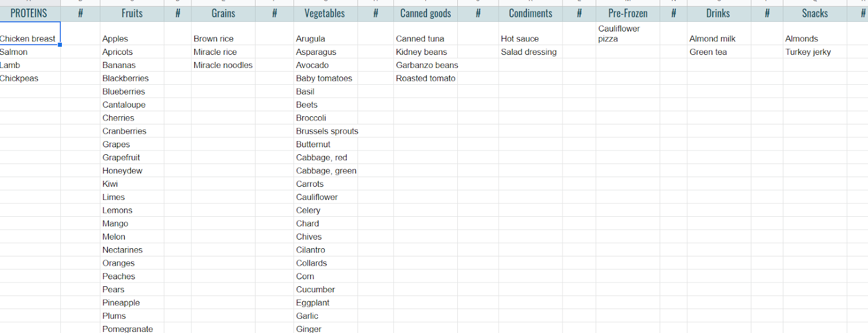Select the PROTEINS header cell

coord(30,14)
